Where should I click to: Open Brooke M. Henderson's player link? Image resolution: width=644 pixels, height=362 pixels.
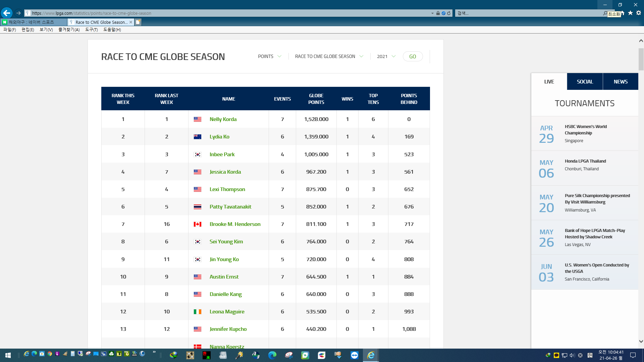235,224
